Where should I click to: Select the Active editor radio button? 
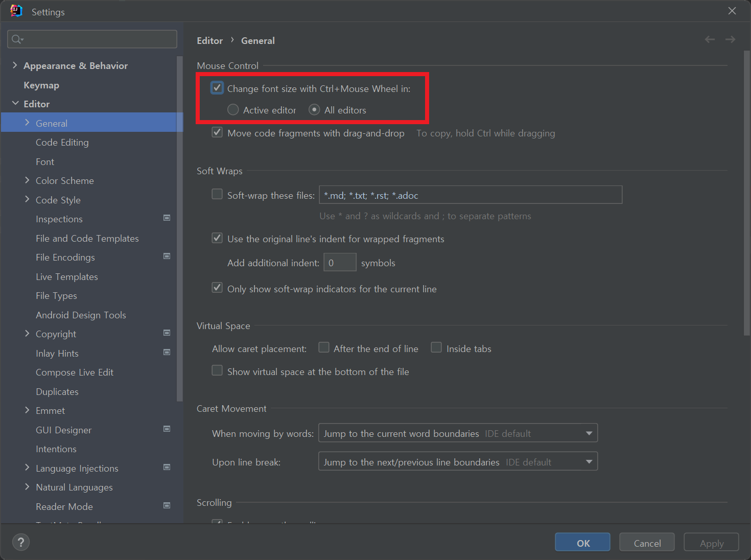tap(233, 109)
